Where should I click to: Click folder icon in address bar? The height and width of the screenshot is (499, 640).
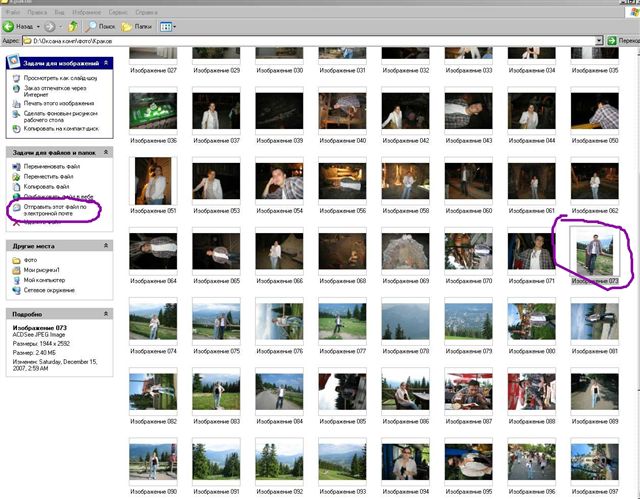point(27,41)
